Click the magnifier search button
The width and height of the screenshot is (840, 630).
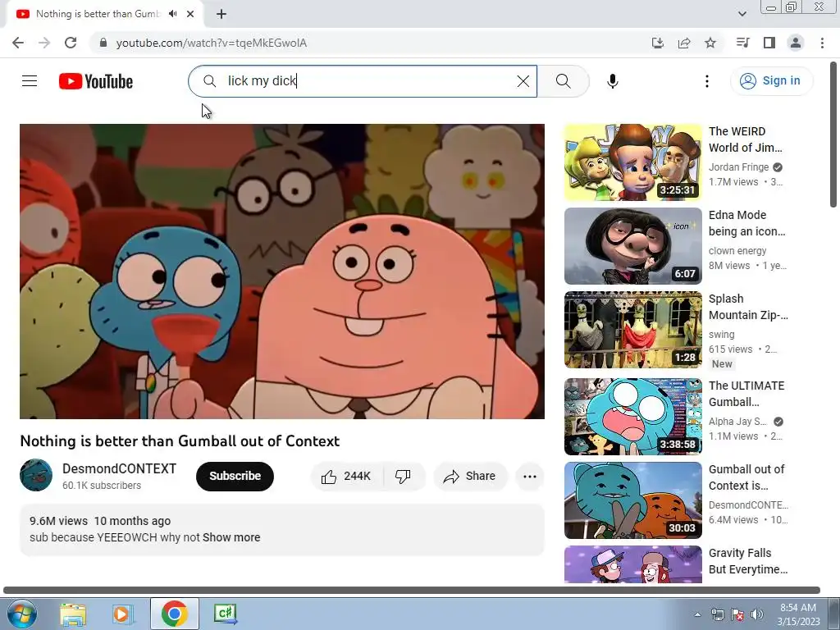click(x=563, y=81)
